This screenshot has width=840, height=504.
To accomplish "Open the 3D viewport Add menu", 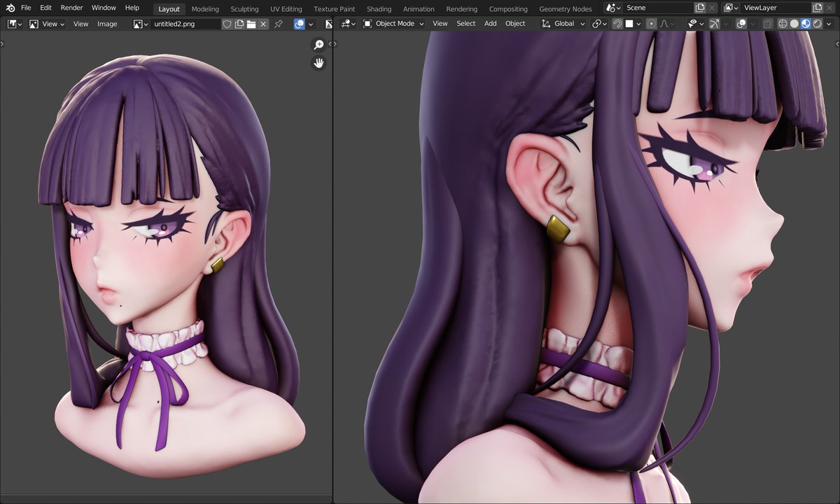I will [x=491, y=24].
